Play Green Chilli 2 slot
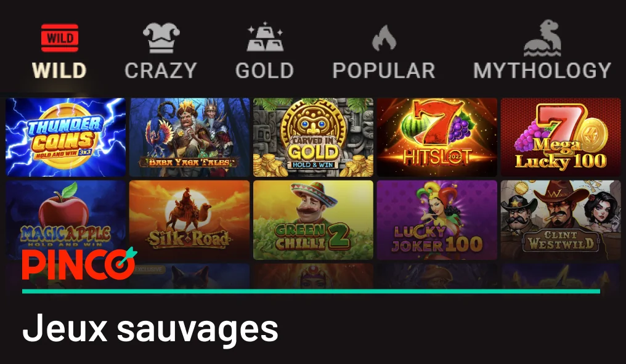 pos(313,220)
